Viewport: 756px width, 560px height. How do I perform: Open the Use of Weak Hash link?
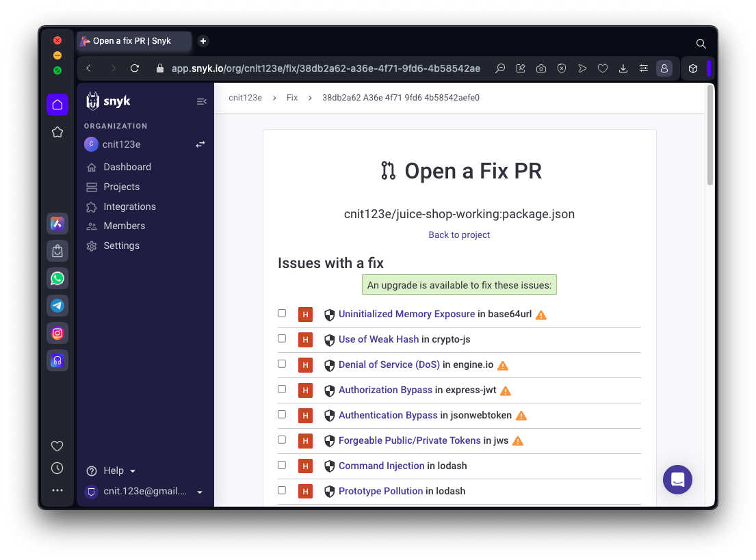point(378,338)
